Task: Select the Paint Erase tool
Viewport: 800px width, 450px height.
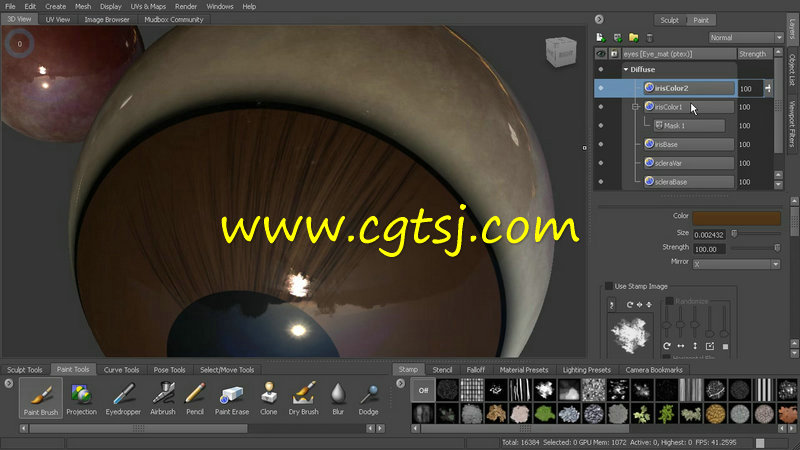Action: (232, 398)
